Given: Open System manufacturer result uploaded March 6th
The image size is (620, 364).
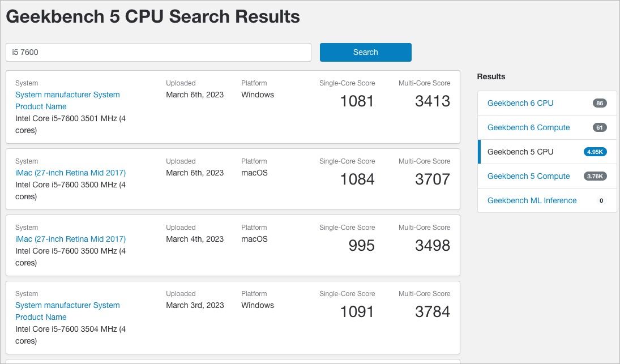Looking at the screenshot, I should pyautogui.click(x=67, y=100).
